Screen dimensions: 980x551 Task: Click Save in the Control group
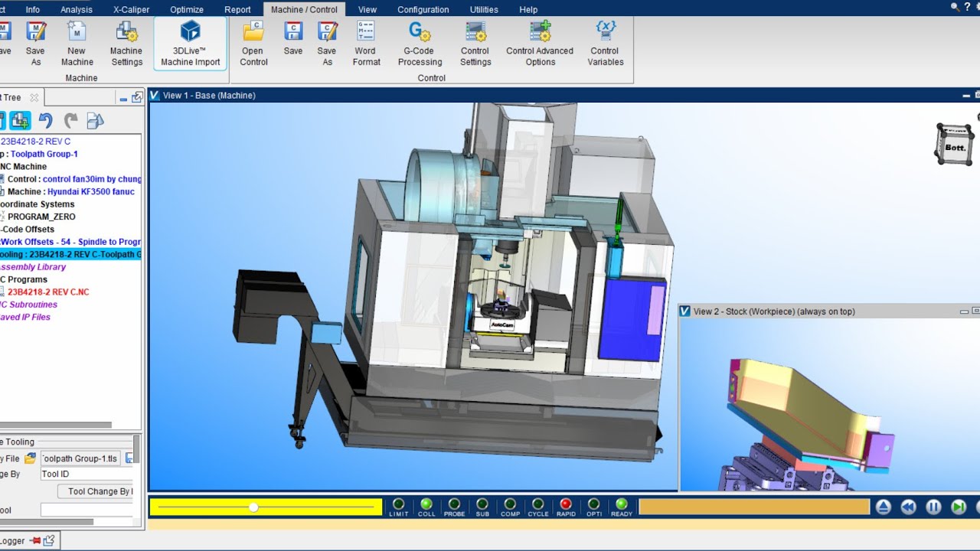tap(293, 38)
